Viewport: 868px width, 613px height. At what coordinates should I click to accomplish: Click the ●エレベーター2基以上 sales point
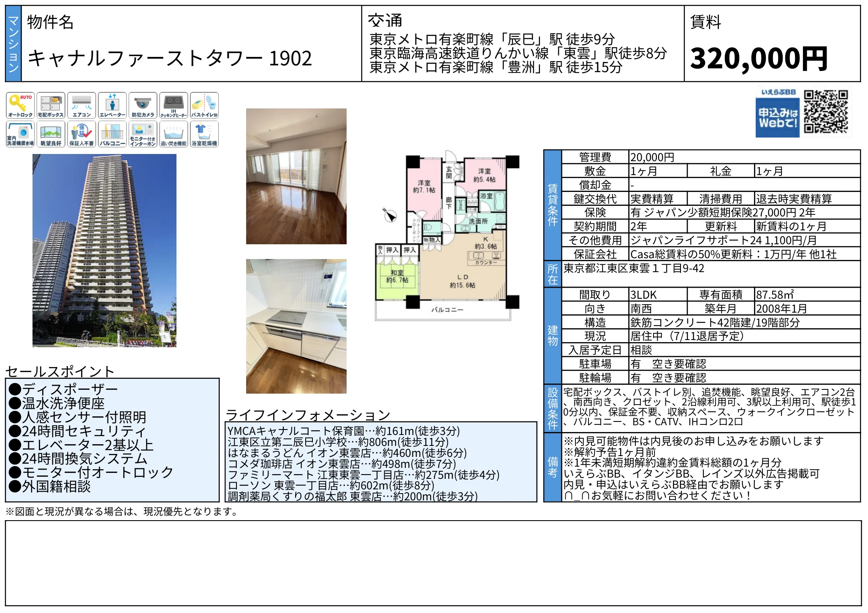(81, 445)
